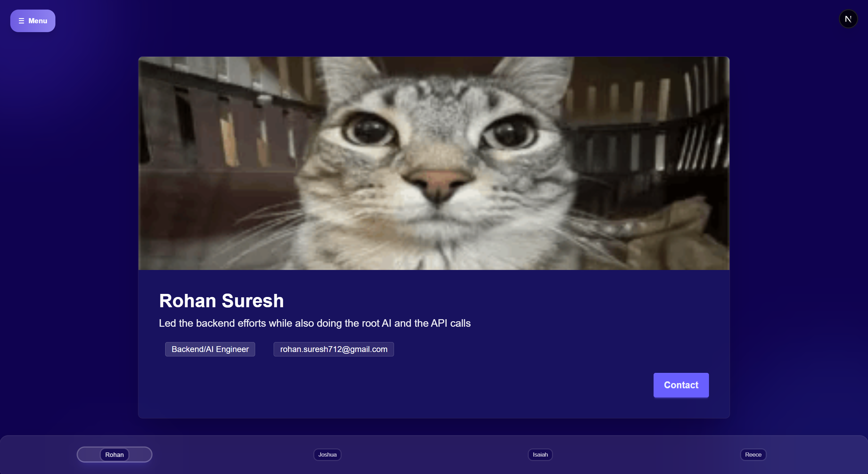Click bottom bar between Isaiah and Reece
The height and width of the screenshot is (474, 868).
click(646, 455)
